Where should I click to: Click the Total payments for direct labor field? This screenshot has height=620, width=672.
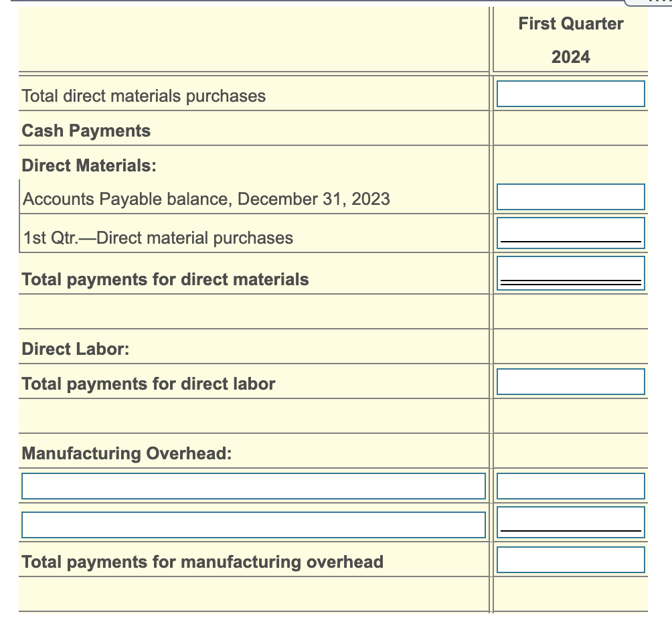(x=570, y=382)
